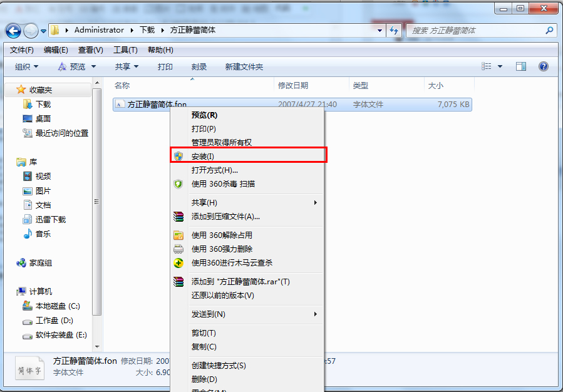Open the address bar history dropdown arrow
This screenshot has height=392, width=563.
point(380,31)
